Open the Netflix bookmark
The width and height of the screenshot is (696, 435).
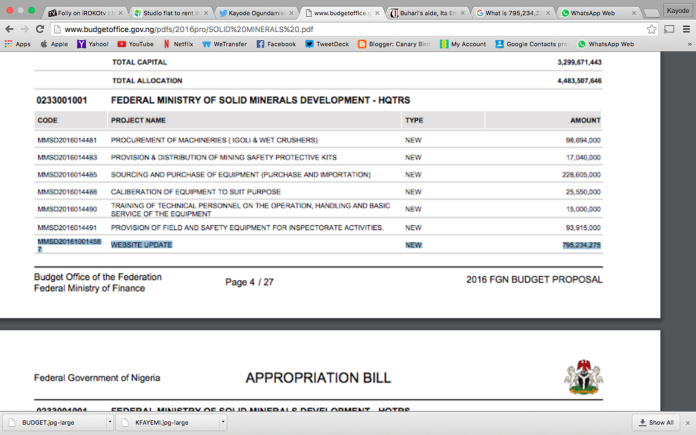click(x=177, y=44)
